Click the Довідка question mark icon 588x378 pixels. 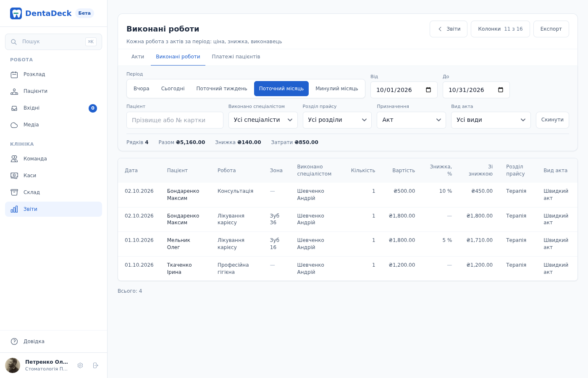(14, 341)
